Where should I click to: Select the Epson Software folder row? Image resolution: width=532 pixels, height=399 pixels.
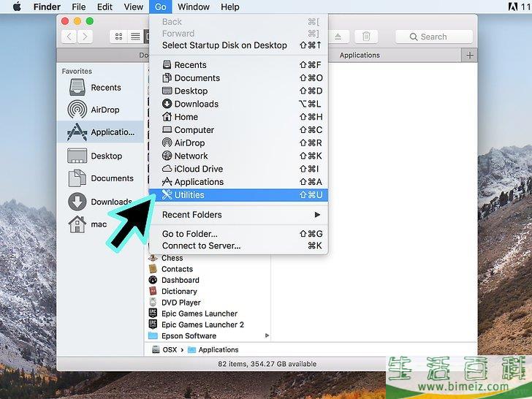(209, 335)
